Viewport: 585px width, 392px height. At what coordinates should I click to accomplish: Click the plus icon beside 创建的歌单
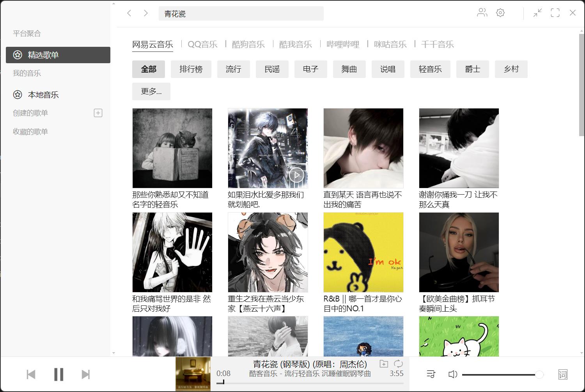[98, 113]
